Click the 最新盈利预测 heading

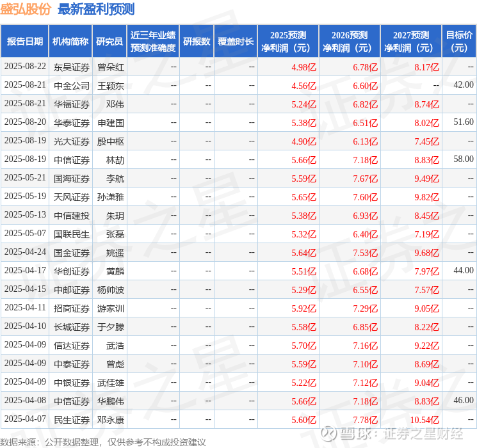coord(96,9)
